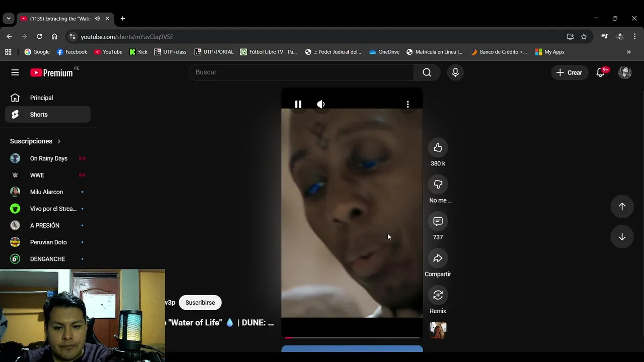
Task: Open the Matrícula en Línea bookmark
Action: click(435, 52)
